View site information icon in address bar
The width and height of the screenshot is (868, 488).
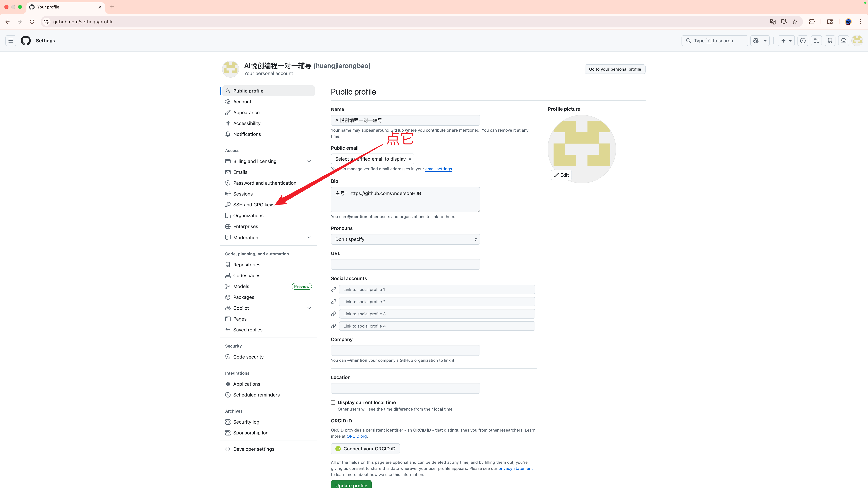(x=46, y=22)
